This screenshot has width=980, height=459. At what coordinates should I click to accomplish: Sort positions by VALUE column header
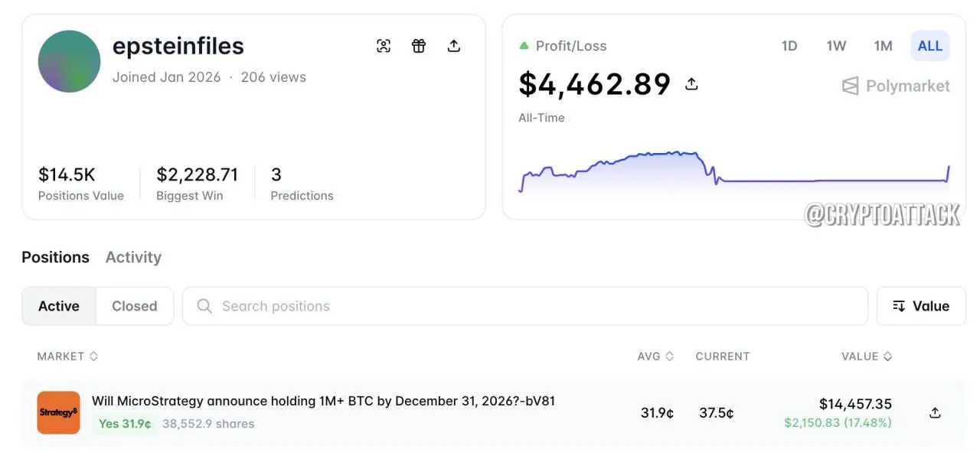point(867,356)
